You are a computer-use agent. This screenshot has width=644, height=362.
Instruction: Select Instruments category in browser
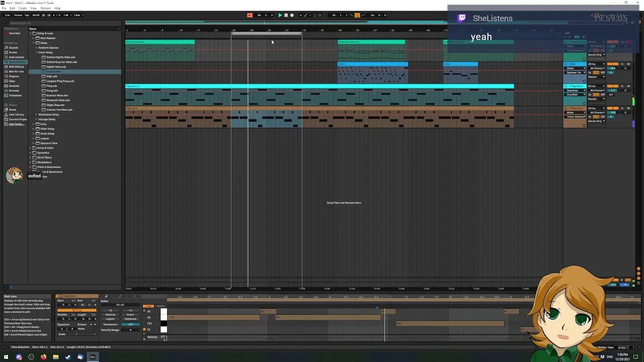16,57
